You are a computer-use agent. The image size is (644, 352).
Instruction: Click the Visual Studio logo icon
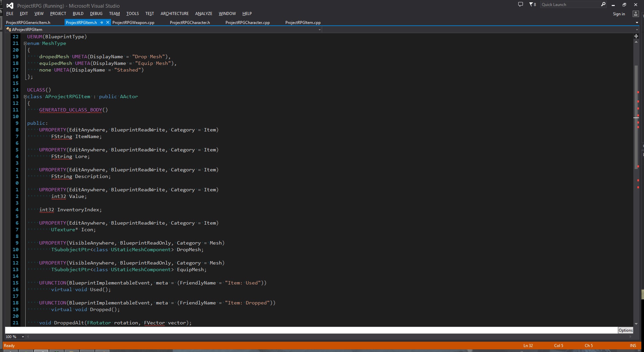point(10,6)
